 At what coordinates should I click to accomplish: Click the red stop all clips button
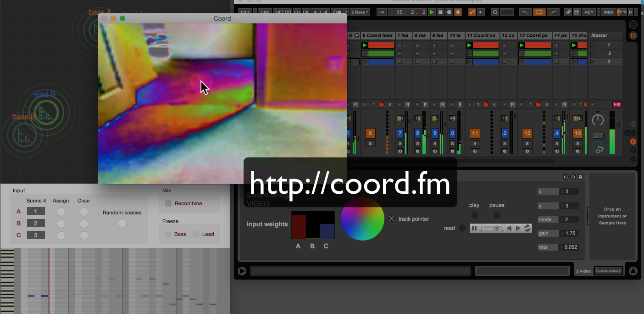point(616,105)
